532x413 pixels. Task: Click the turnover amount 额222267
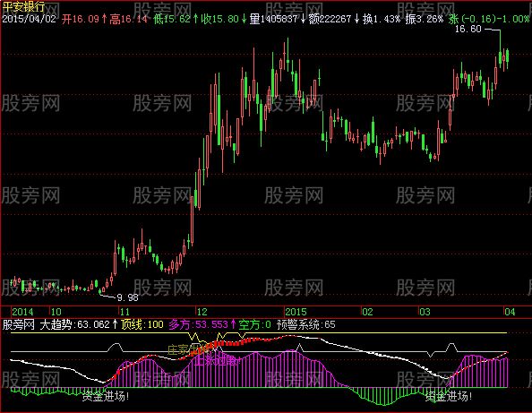[x=330, y=19]
